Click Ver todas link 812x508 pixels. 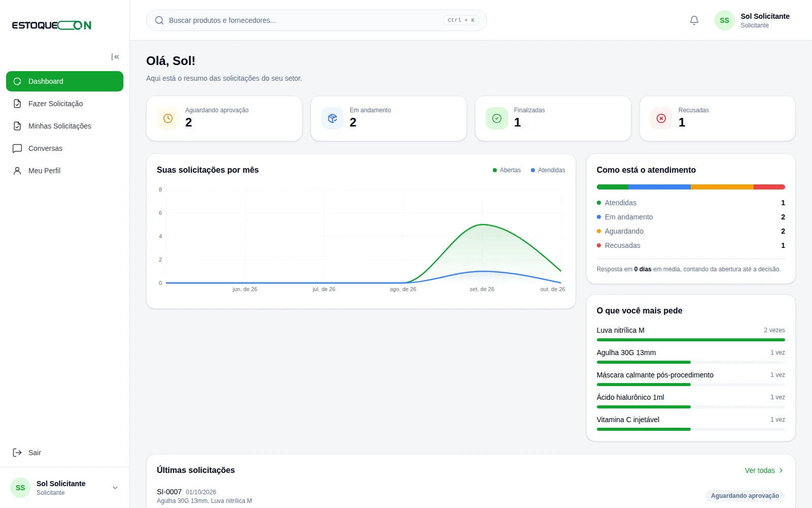click(764, 470)
